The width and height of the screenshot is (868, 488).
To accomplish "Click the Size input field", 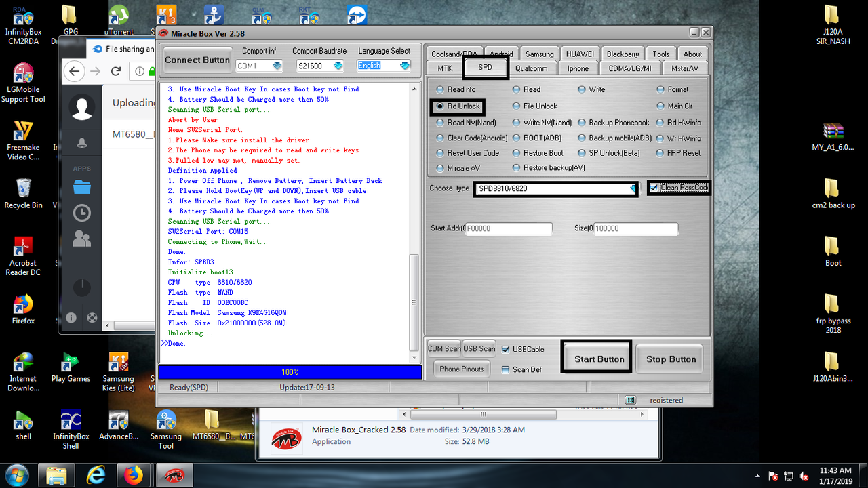I will point(635,229).
